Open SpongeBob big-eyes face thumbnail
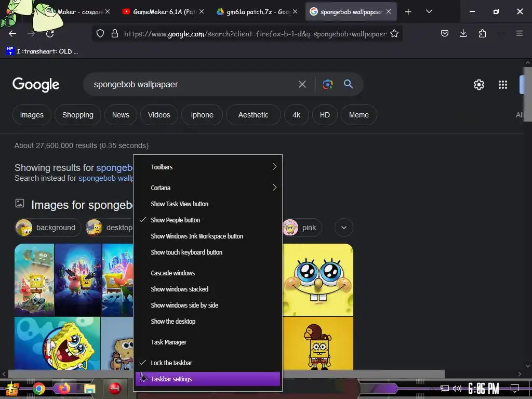 click(318, 280)
